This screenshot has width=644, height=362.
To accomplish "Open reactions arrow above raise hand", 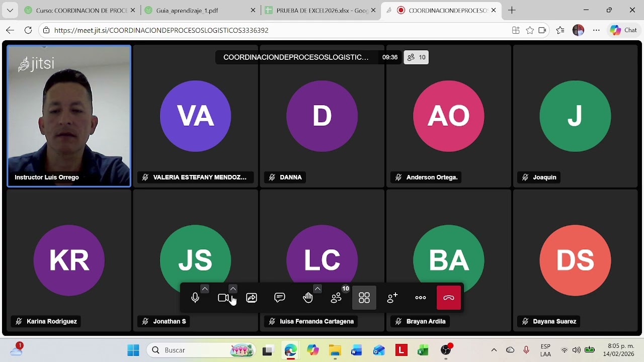I will tap(317, 289).
